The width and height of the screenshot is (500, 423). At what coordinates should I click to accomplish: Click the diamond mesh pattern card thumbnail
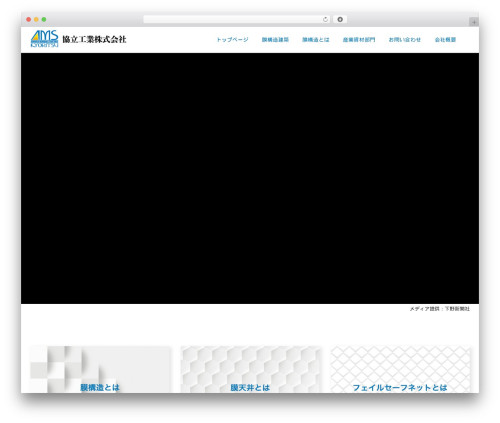coord(400,369)
